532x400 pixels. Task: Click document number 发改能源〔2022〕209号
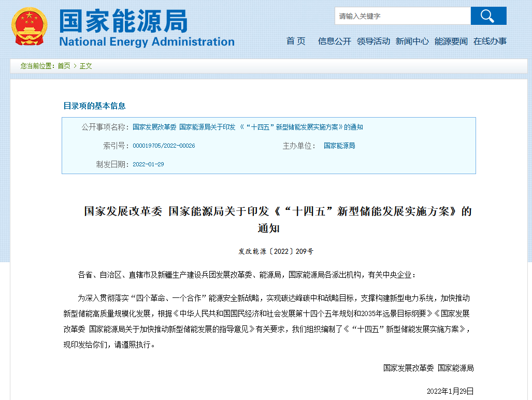point(276,251)
